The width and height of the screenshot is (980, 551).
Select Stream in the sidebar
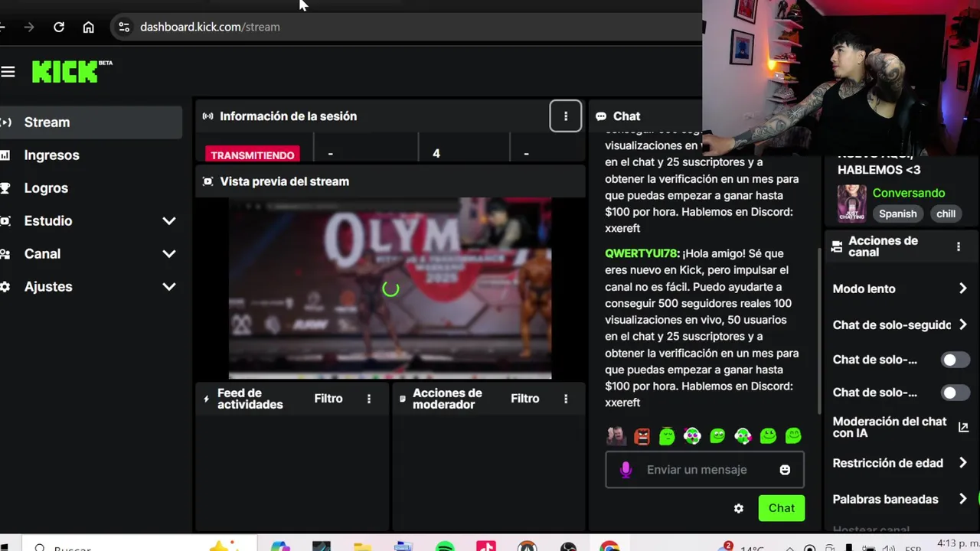point(90,122)
